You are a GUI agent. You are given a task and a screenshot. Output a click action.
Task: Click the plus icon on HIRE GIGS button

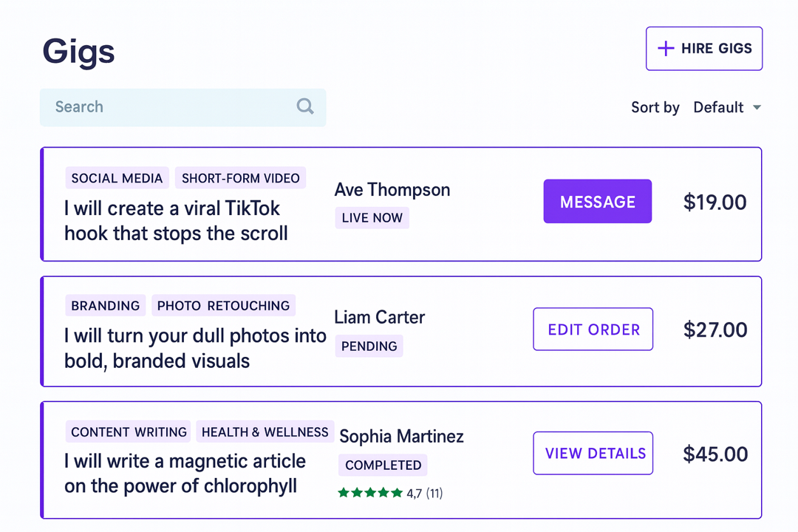666,48
